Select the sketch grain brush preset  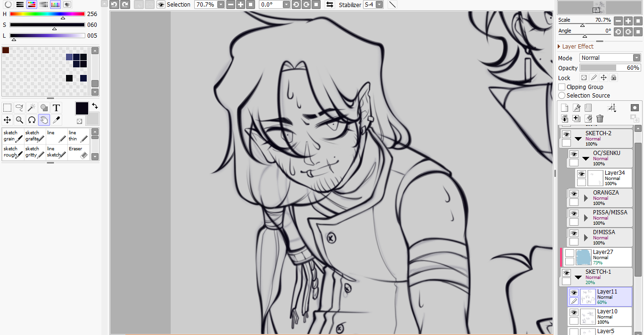pos(13,136)
